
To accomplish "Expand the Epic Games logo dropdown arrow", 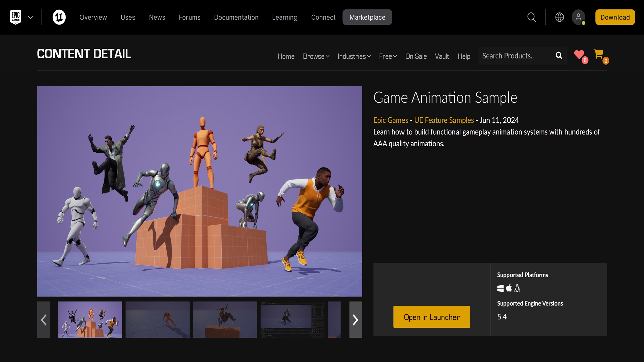I will [x=30, y=17].
